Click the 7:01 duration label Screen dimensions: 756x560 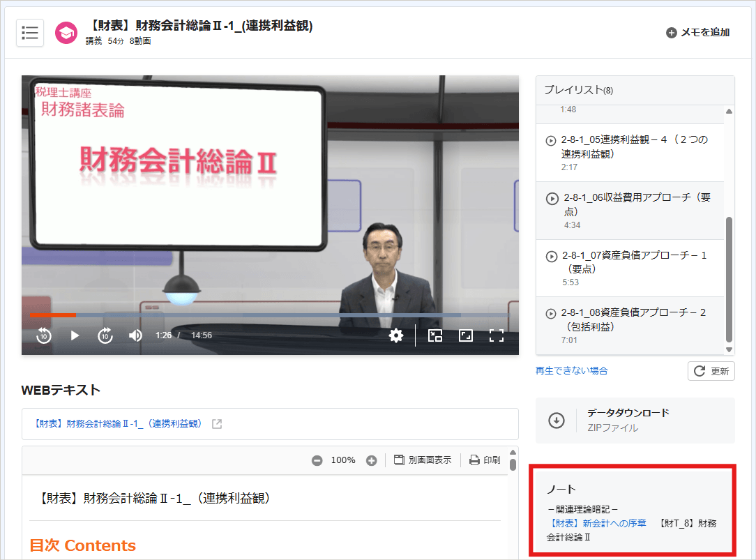569,340
